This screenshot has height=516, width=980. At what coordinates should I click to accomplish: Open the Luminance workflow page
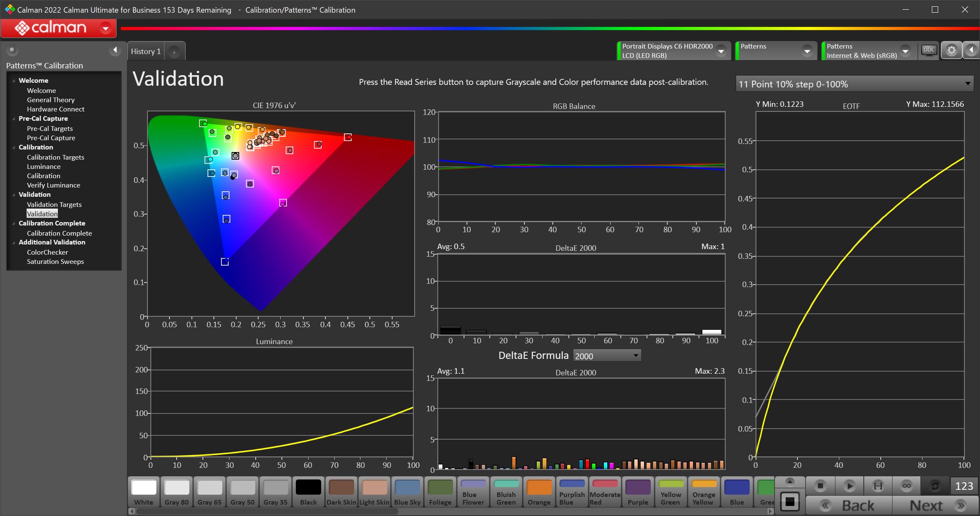pyautogui.click(x=44, y=167)
